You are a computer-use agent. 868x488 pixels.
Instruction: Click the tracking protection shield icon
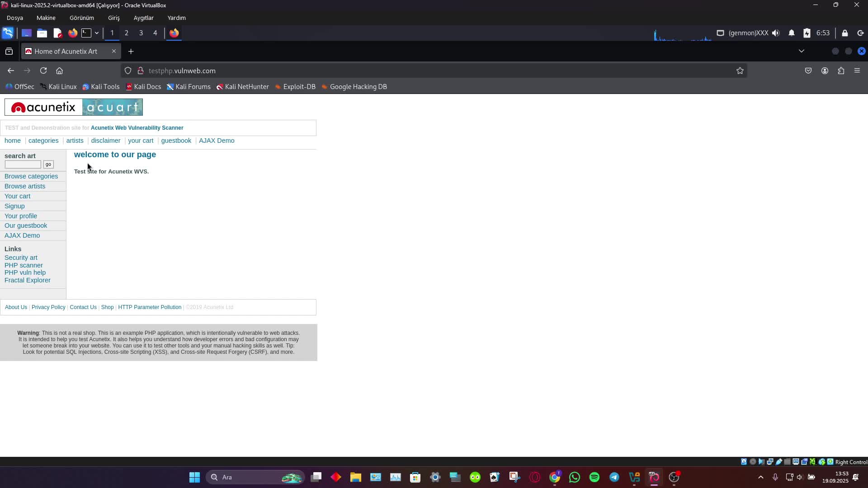[x=128, y=70]
